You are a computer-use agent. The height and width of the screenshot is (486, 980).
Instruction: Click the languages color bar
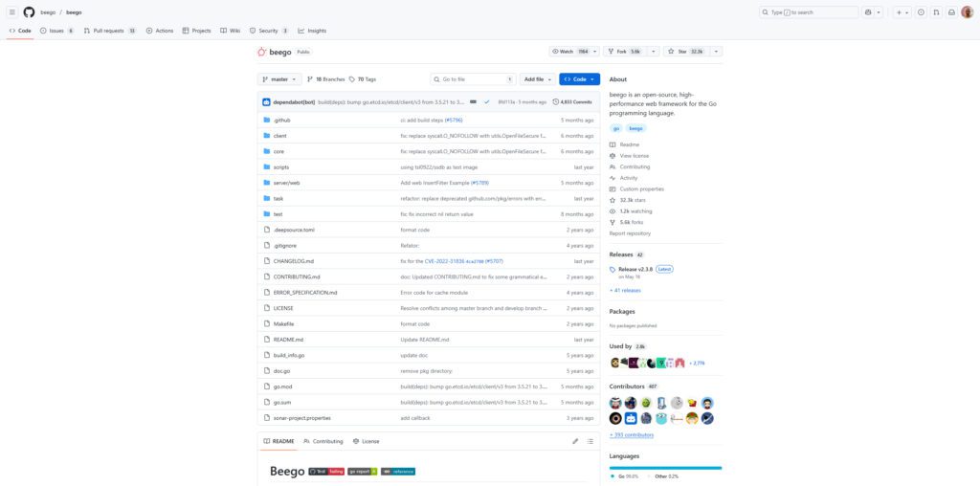[x=665, y=468]
